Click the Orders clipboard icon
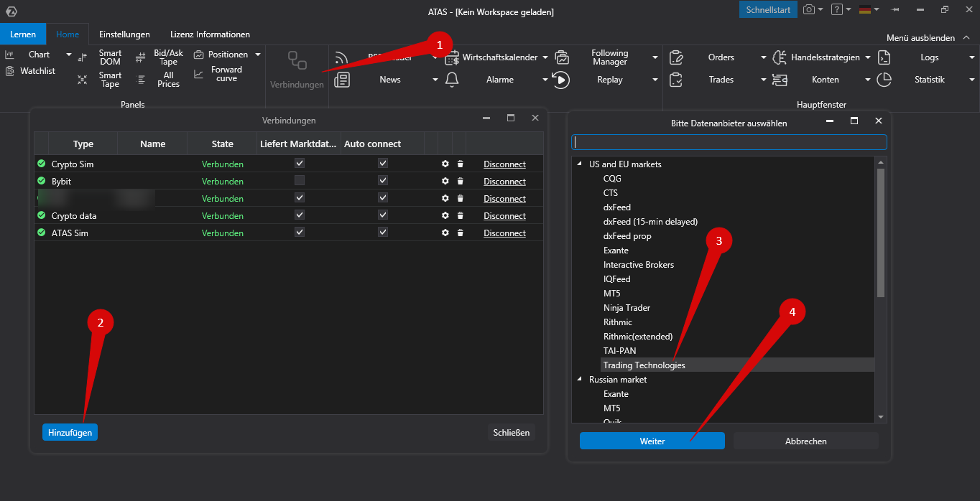This screenshot has height=501, width=980. pos(675,57)
